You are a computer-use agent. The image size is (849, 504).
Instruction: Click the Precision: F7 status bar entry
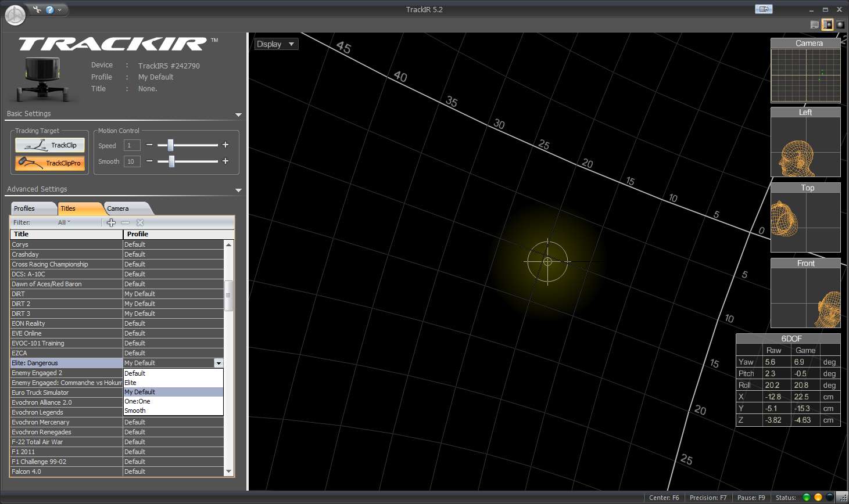(x=708, y=498)
